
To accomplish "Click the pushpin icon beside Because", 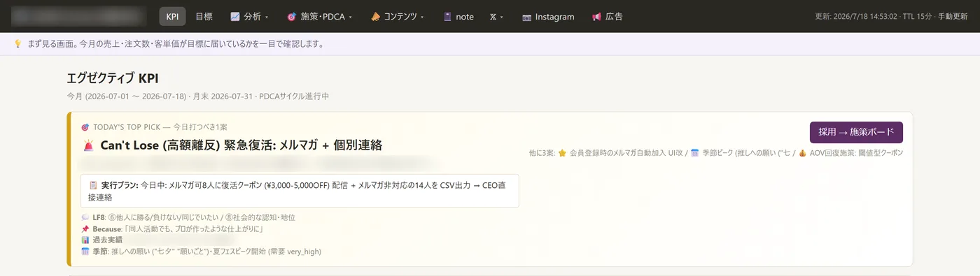I will 85,228.
